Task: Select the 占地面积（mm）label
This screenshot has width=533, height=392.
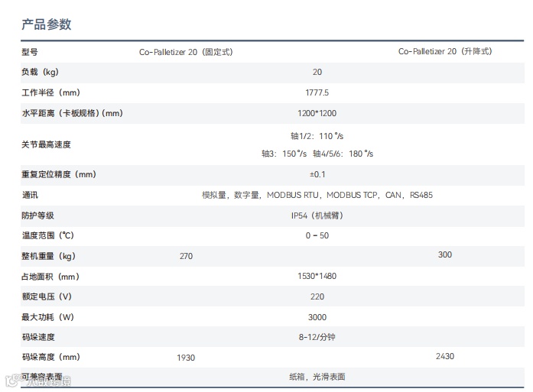Action: click(x=50, y=277)
